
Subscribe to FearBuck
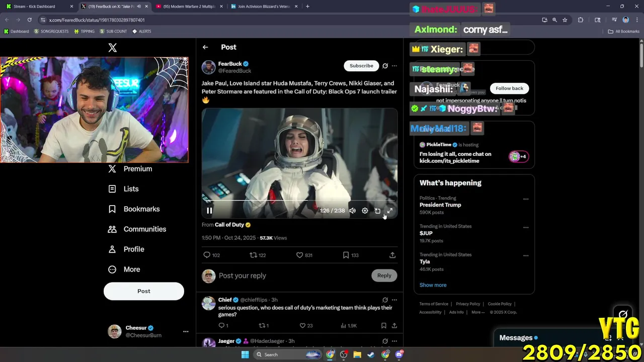[361, 66]
